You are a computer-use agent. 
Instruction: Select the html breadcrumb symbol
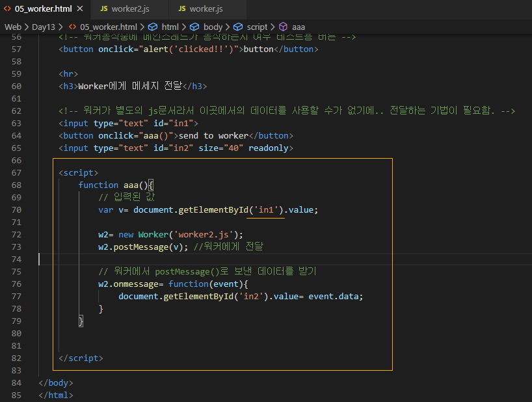170,27
